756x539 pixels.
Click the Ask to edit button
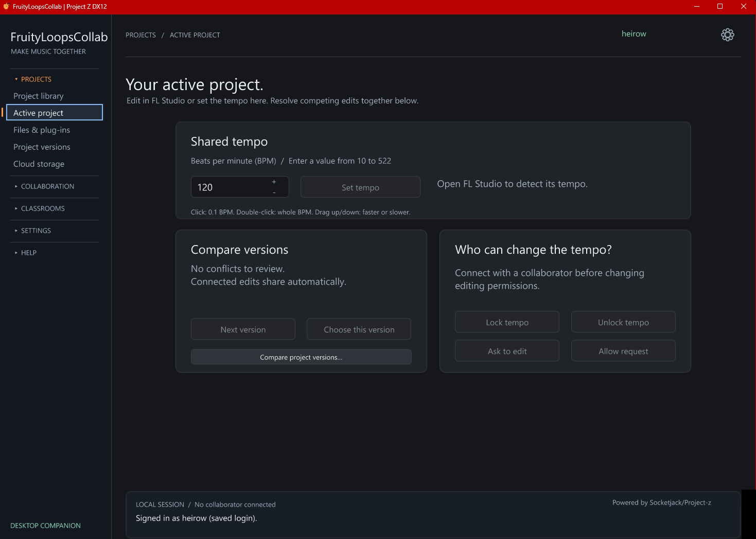pyautogui.click(x=507, y=351)
